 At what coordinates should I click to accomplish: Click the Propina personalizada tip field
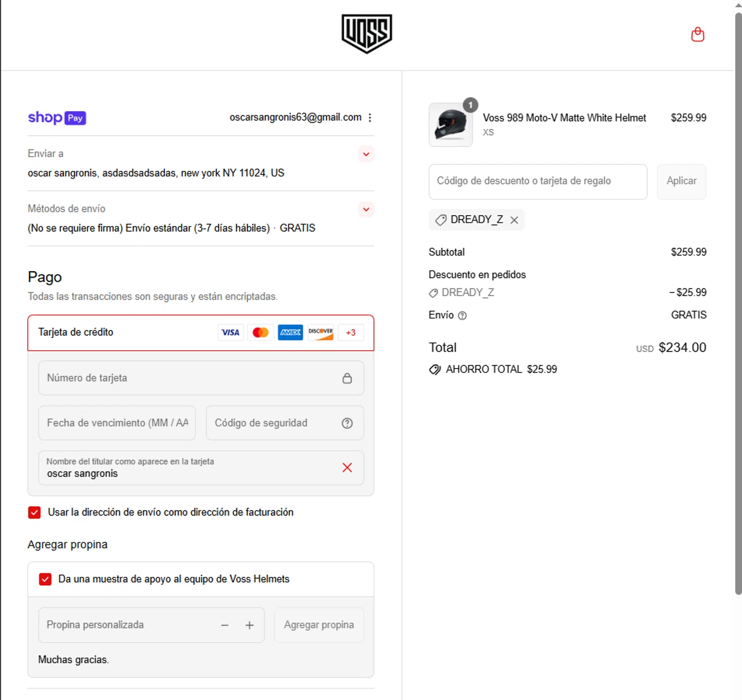pyautogui.click(x=151, y=625)
